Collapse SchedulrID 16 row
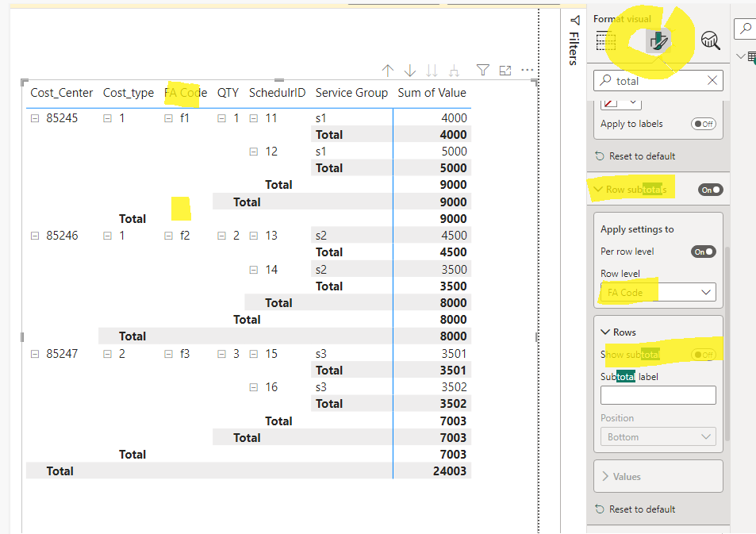The image size is (756, 534). point(254,387)
